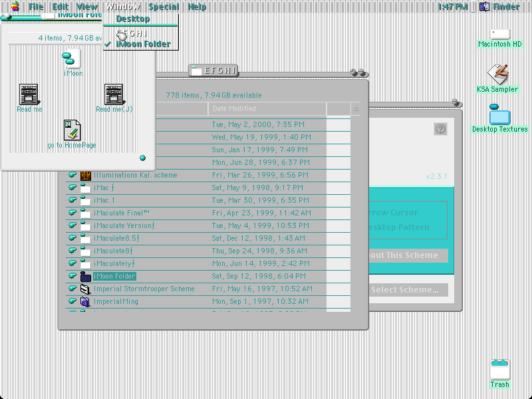
Task: Select the Imperial Ming name text
Action: [x=116, y=301]
